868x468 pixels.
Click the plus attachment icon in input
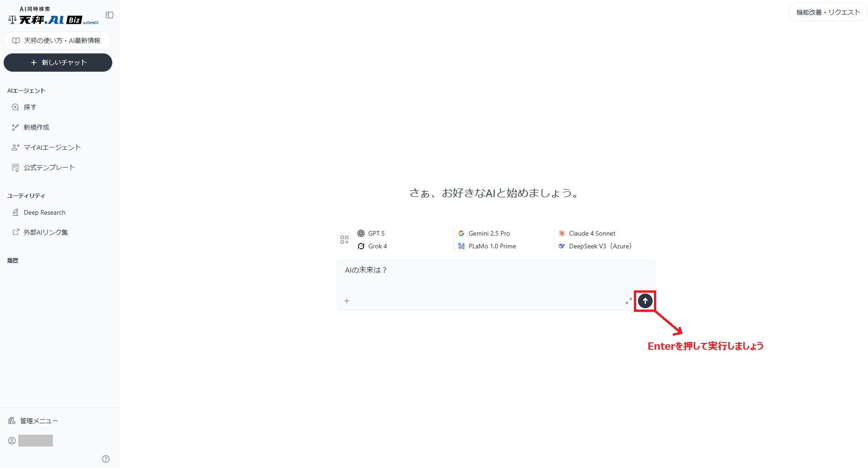coord(347,301)
